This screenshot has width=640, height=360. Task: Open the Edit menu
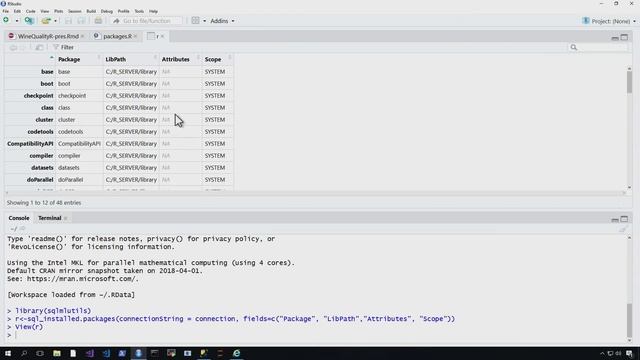coord(17,11)
